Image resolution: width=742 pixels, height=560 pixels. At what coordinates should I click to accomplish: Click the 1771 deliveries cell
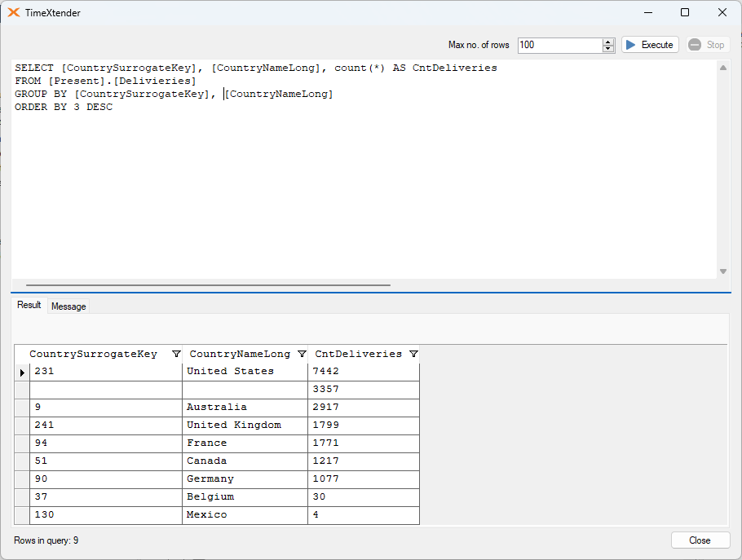point(364,443)
